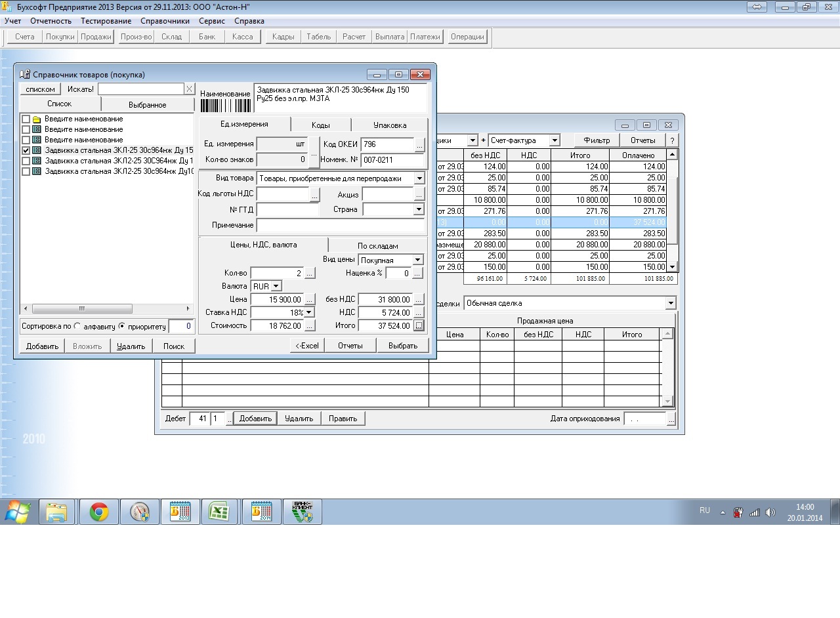Screen dimensions: 840x618
Task: Click the yellow folder icon in list
Action: coord(37,119)
